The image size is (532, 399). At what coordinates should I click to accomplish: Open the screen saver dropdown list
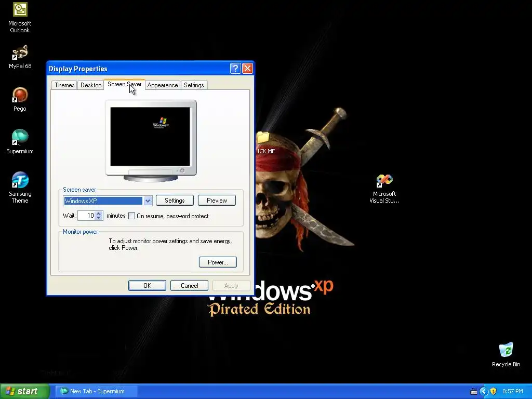[x=148, y=201]
